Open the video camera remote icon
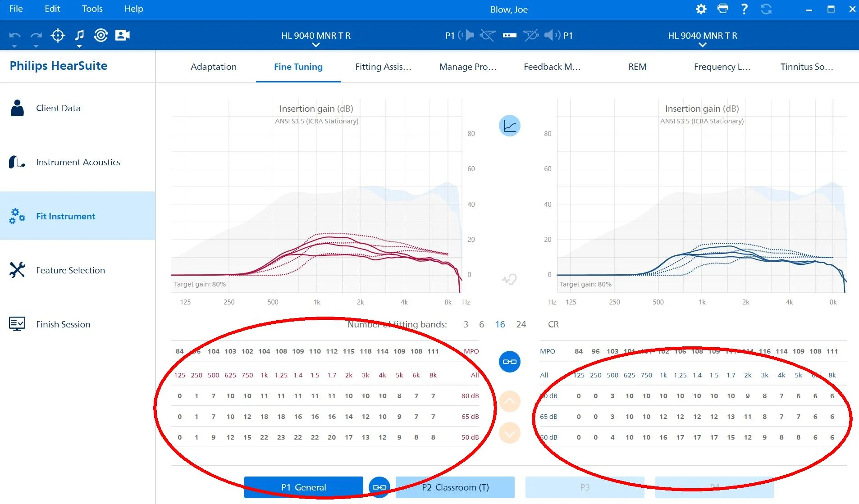The height and width of the screenshot is (504, 859). point(122,35)
